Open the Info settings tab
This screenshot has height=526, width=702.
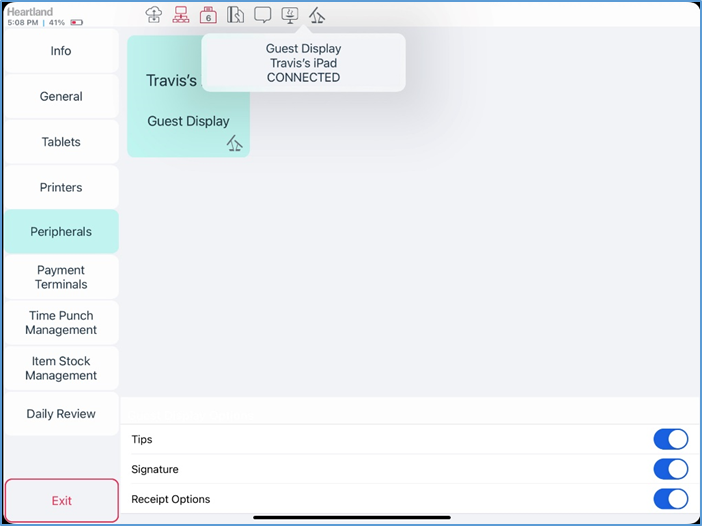point(61,51)
